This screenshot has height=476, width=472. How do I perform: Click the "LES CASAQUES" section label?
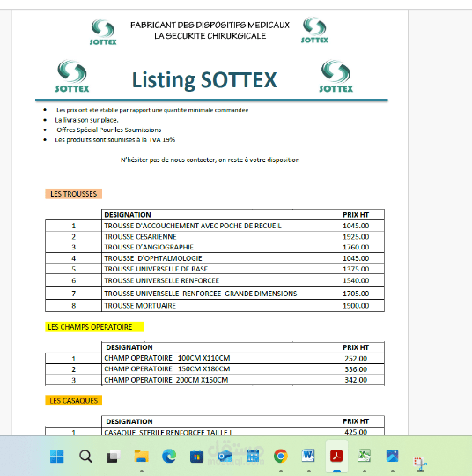[73, 401]
